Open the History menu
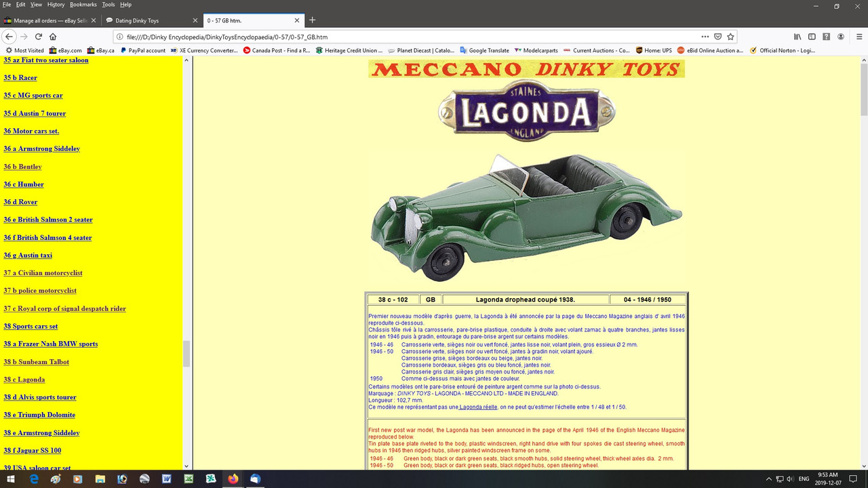This screenshot has height=488, width=868. (56, 5)
